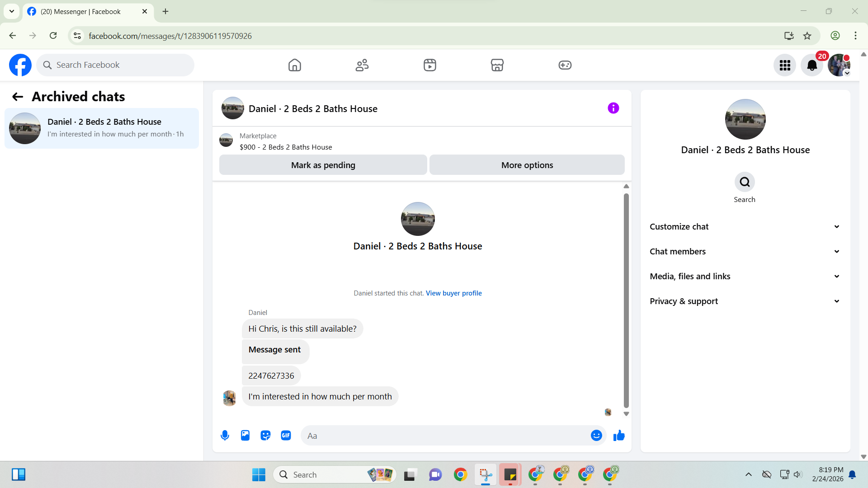Click the voice clip microphone icon
This screenshot has width=868, height=488.
(225, 436)
